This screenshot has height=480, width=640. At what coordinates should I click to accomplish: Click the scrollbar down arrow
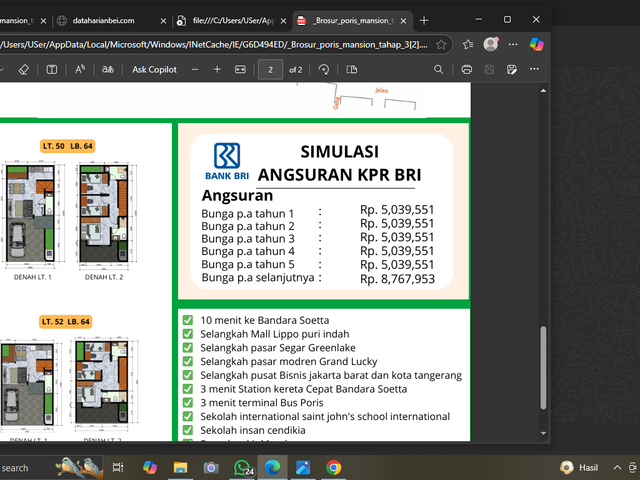click(543, 433)
